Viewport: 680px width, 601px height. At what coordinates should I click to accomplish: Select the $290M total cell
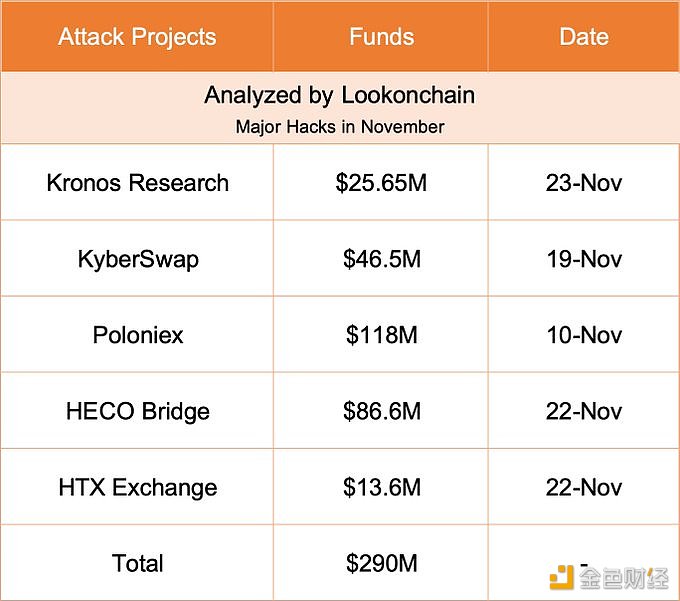click(x=381, y=563)
